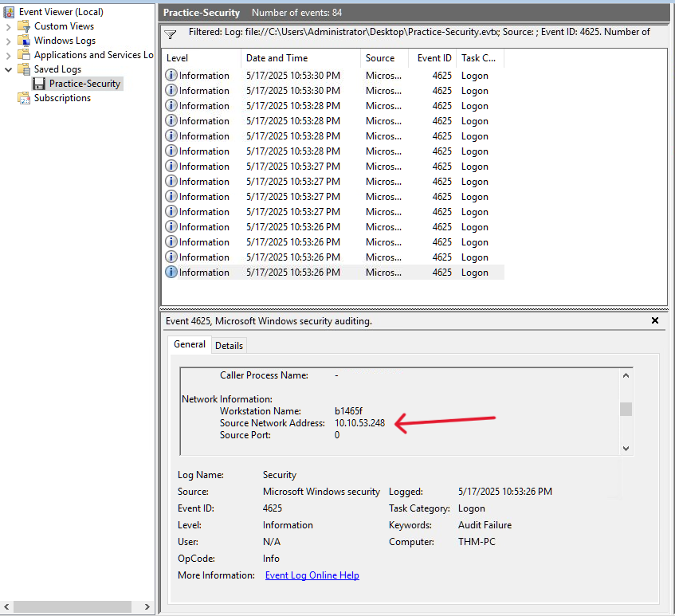Screen dimensions: 675x616
Task: Open the Event Log Online Help link
Action: pyautogui.click(x=312, y=575)
